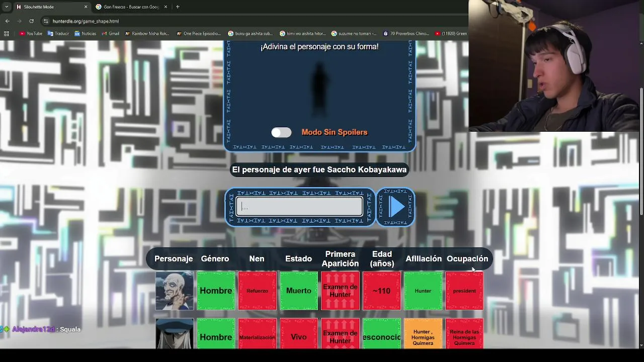
Task: Toggle the Modo Sin Spoilers switch
Action: coord(281,132)
